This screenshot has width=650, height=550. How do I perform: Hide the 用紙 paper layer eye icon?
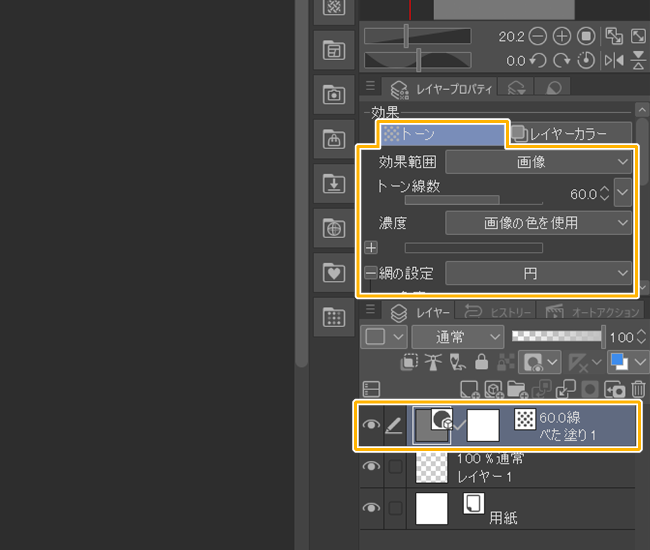coord(371,508)
